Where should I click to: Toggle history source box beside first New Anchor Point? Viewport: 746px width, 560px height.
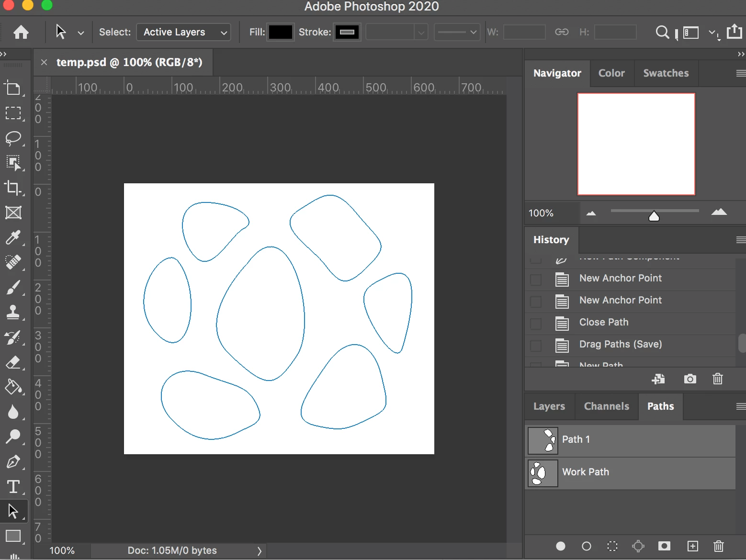click(536, 280)
